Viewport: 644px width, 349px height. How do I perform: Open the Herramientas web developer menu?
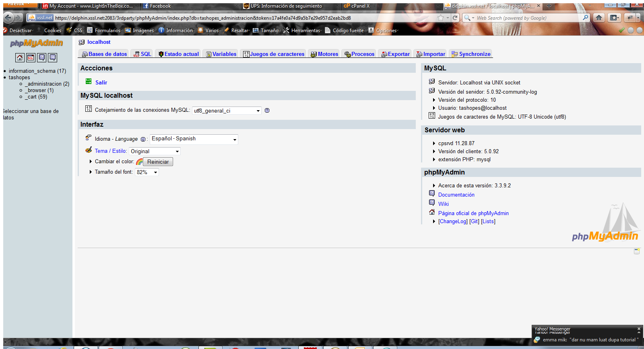[x=302, y=30]
